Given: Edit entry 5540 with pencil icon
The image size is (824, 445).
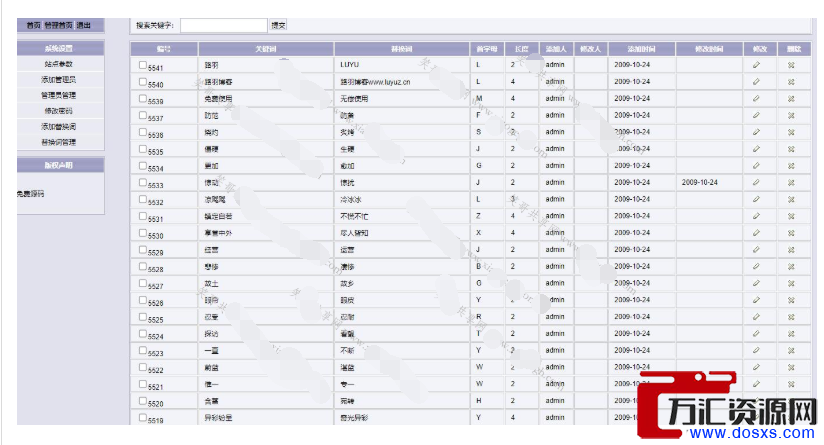Looking at the screenshot, I should point(756,81).
